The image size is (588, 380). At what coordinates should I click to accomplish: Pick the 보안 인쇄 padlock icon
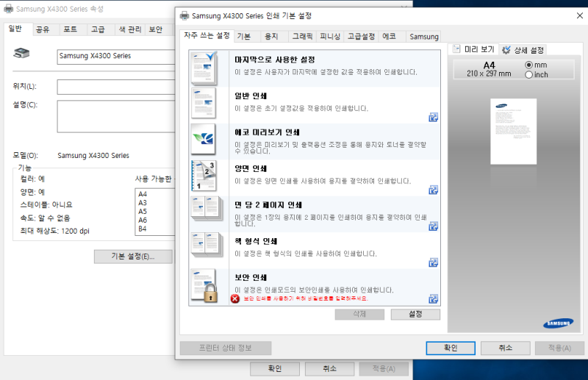click(x=204, y=285)
